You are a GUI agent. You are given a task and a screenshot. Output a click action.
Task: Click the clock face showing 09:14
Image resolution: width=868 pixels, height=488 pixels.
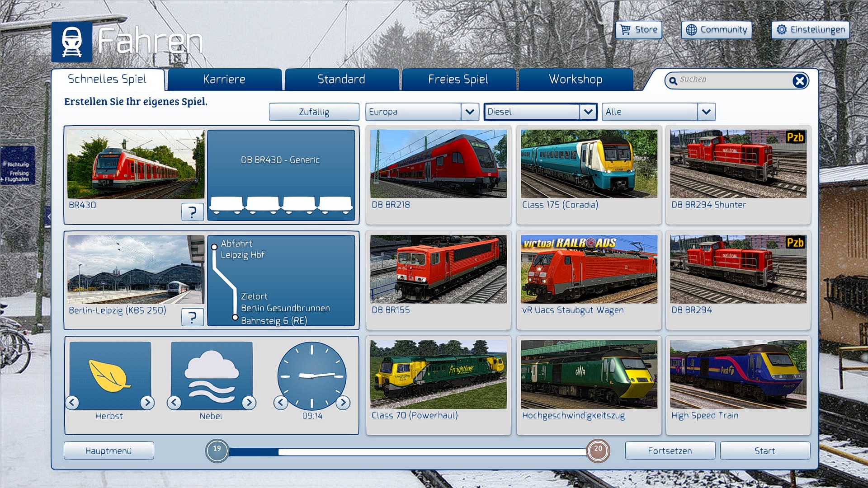(311, 375)
